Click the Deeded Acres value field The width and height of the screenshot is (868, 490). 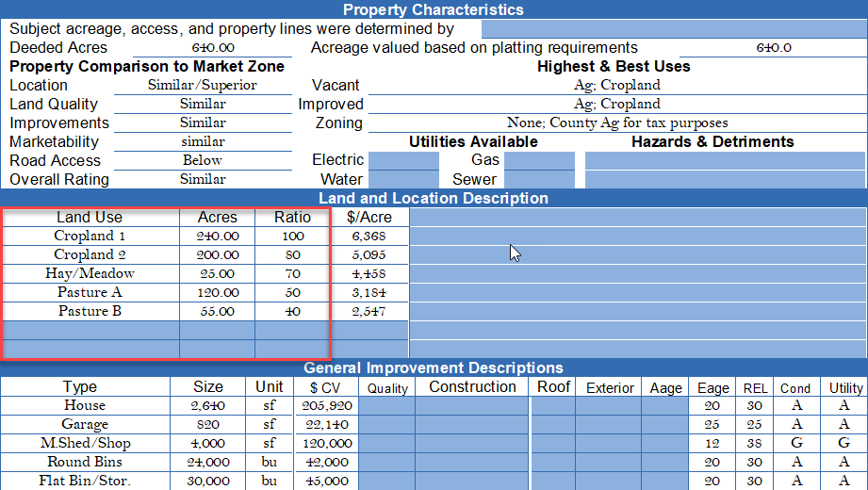point(212,47)
